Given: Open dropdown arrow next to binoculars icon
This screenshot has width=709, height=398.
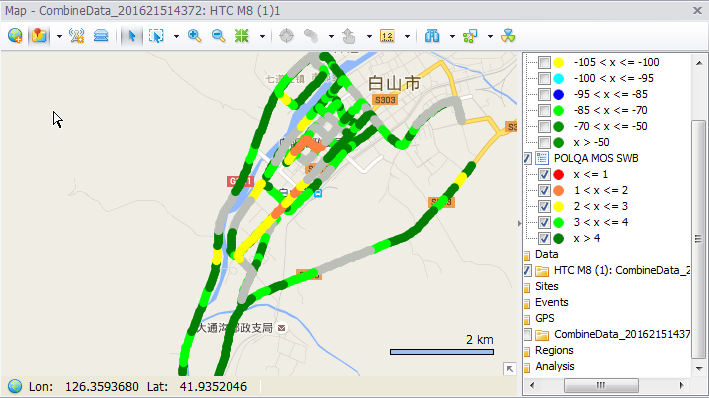Looking at the screenshot, I should [x=452, y=36].
